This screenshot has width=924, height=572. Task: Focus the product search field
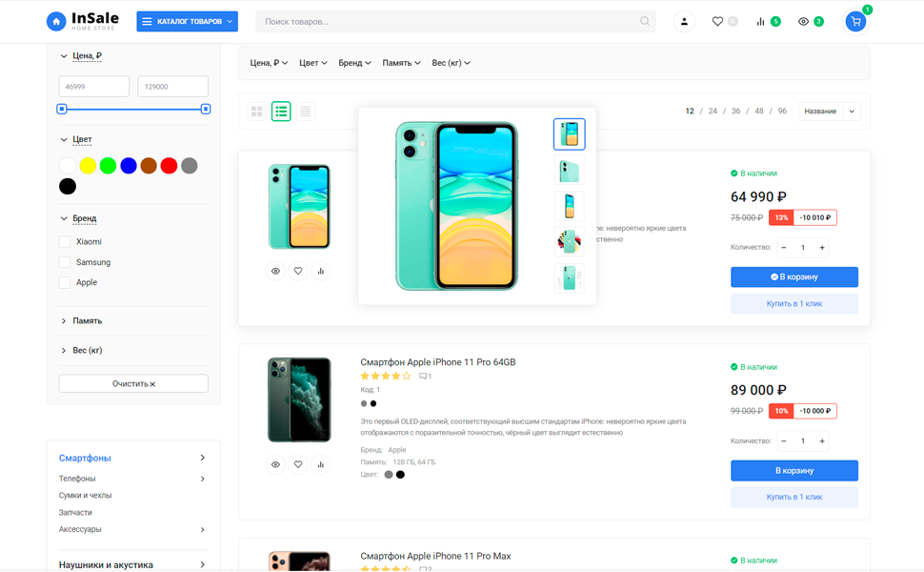click(x=455, y=21)
